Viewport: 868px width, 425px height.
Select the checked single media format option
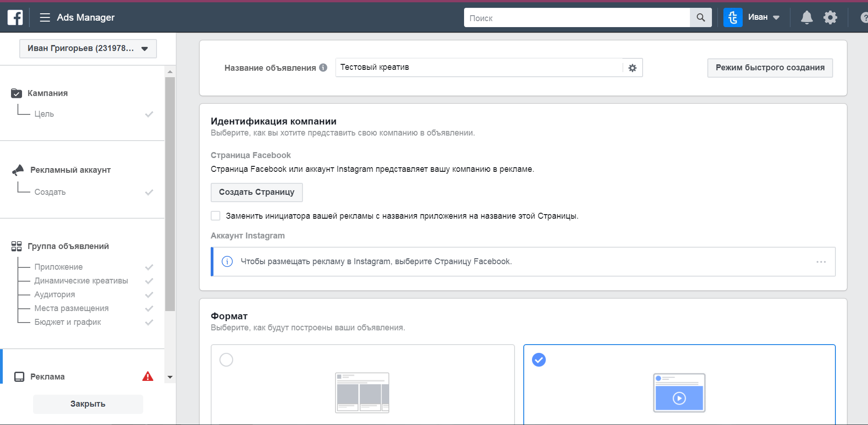click(x=539, y=360)
